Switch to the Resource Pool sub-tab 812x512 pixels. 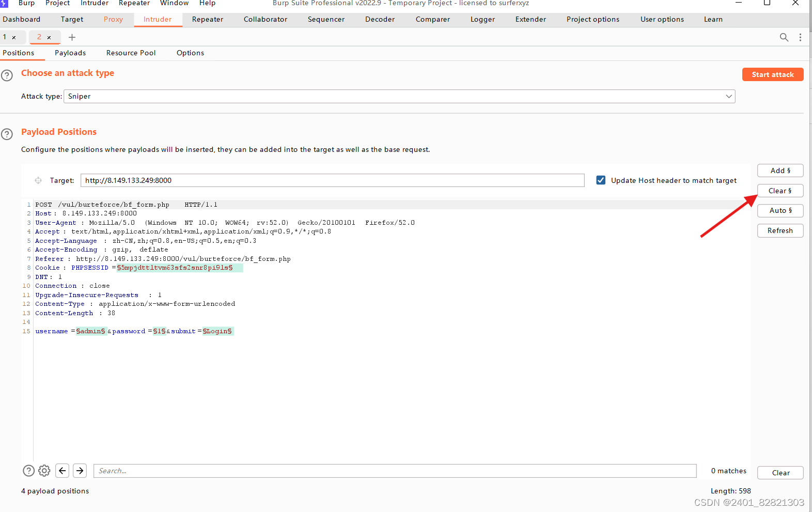(131, 53)
